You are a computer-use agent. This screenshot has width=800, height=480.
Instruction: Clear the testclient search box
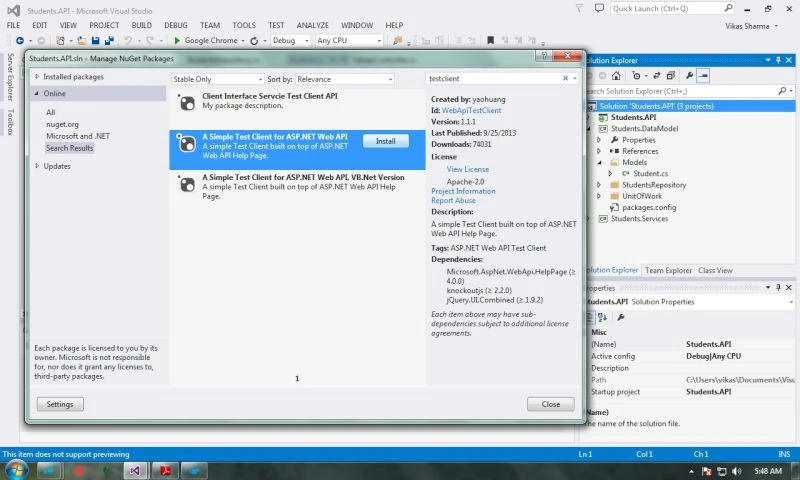coord(565,78)
